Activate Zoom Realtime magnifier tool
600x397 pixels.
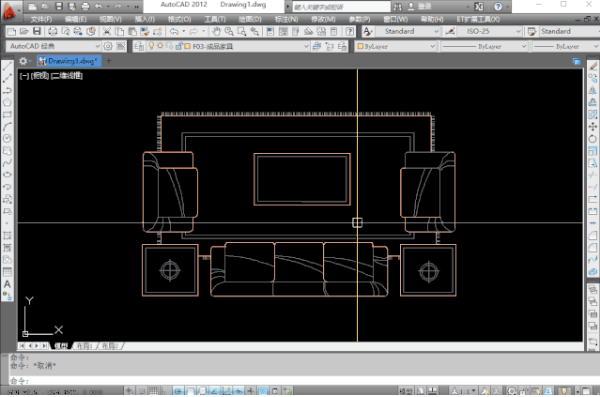pos(229,31)
